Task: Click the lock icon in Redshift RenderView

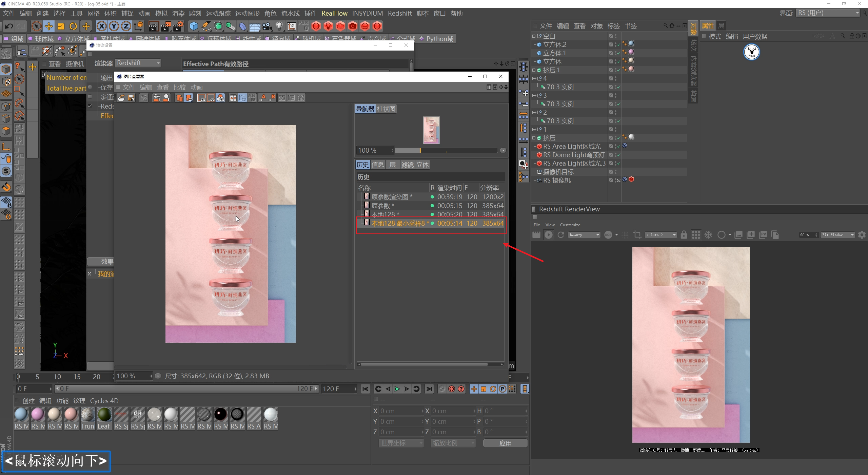Action: click(684, 235)
